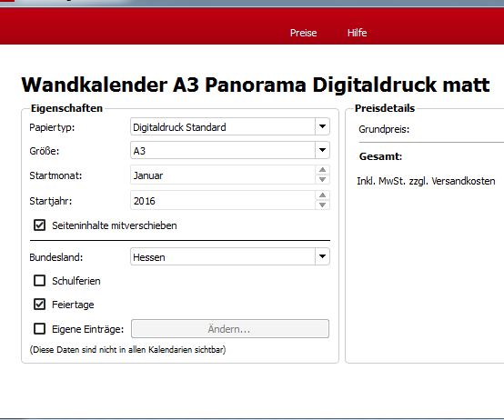The image size is (504, 420).
Task: Increase Startjahr with the up arrow
Action: click(x=322, y=195)
